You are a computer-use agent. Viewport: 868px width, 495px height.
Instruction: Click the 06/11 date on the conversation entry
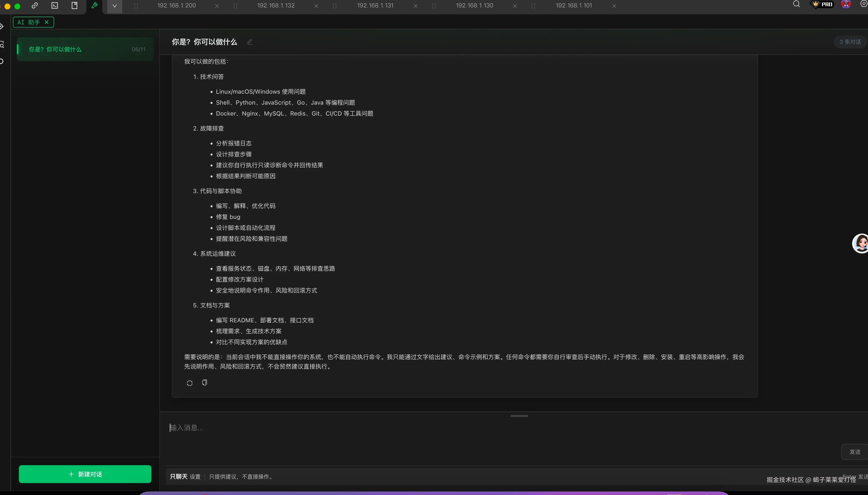coord(139,49)
